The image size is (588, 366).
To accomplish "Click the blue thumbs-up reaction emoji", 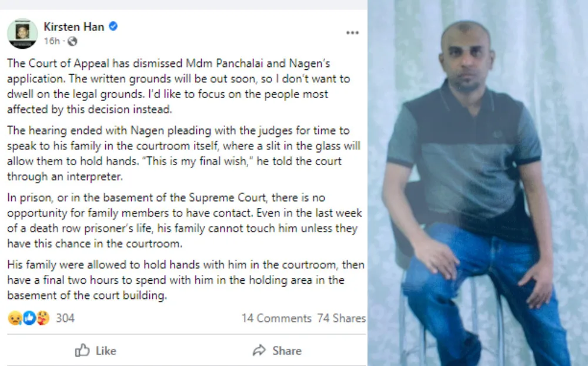I will click(x=29, y=318).
